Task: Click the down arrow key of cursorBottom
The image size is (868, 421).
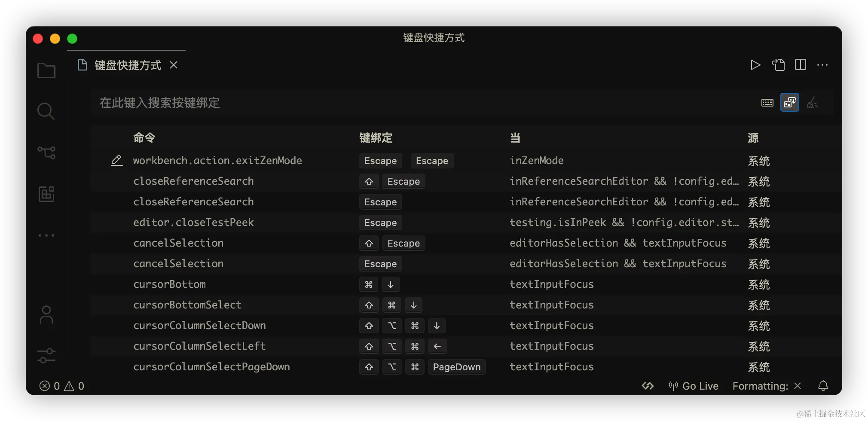Action: (391, 284)
